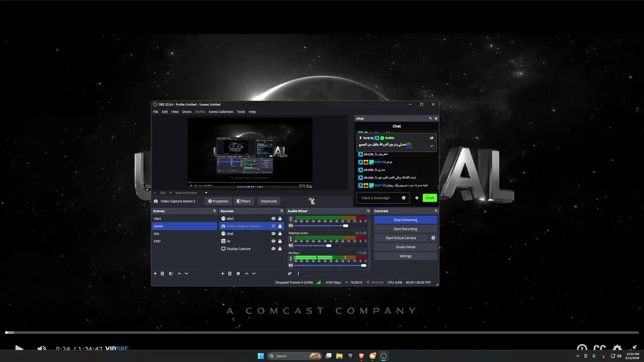644x362 pixels.
Task: Unlock the dc source lock icon
Action: 280,241
